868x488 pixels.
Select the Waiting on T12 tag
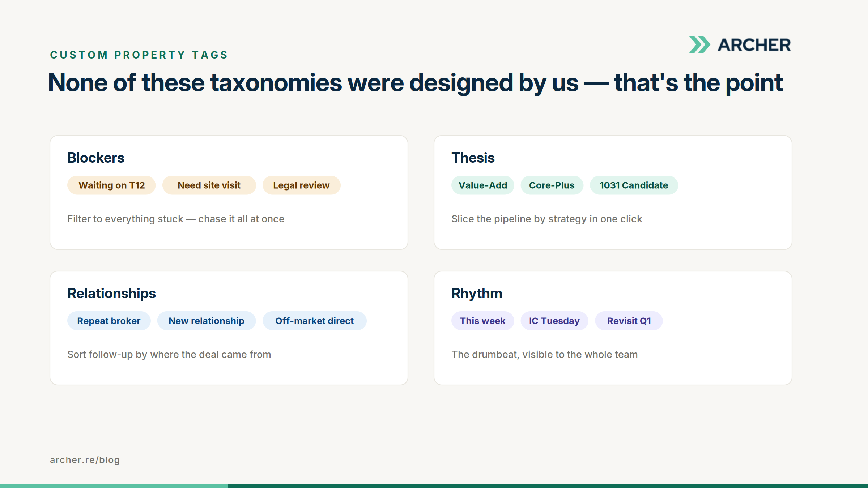(111, 185)
